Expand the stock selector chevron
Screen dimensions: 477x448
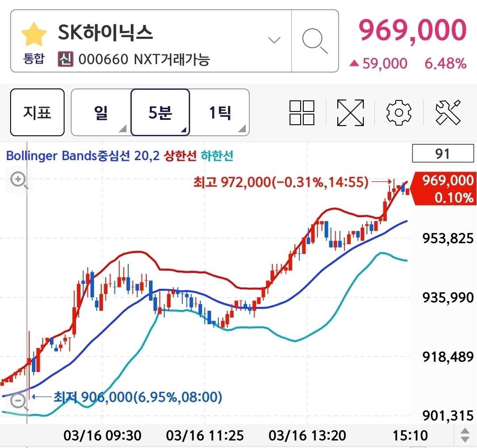tap(274, 40)
